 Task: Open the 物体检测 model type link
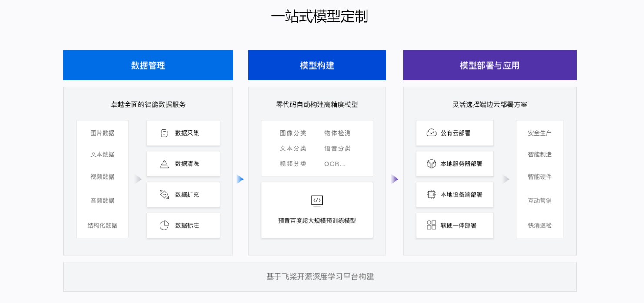pyautogui.click(x=337, y=133)
